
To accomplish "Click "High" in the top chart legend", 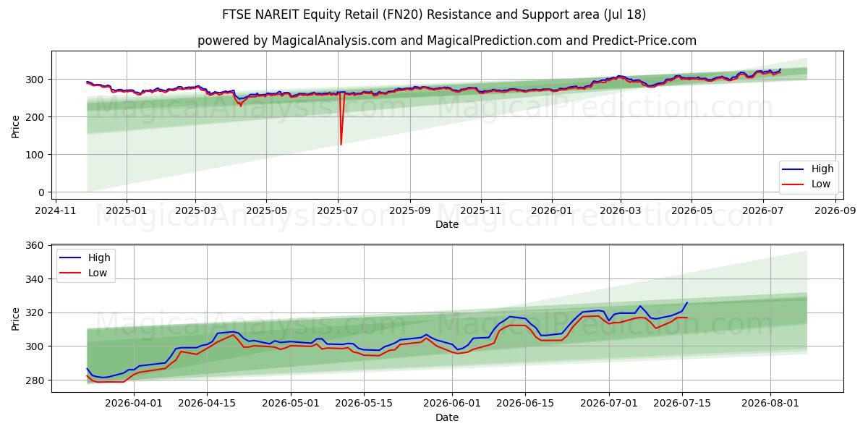I will click(x=822, y=169).
